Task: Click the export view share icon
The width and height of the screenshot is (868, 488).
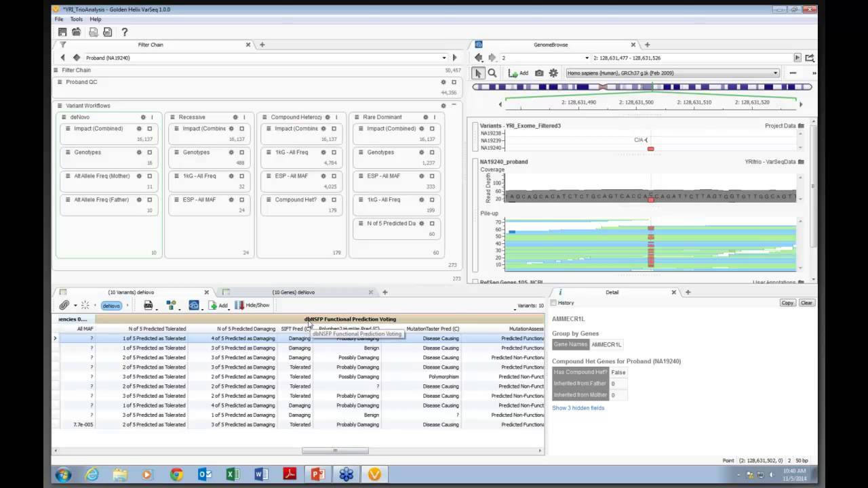Action: (810, 58)
